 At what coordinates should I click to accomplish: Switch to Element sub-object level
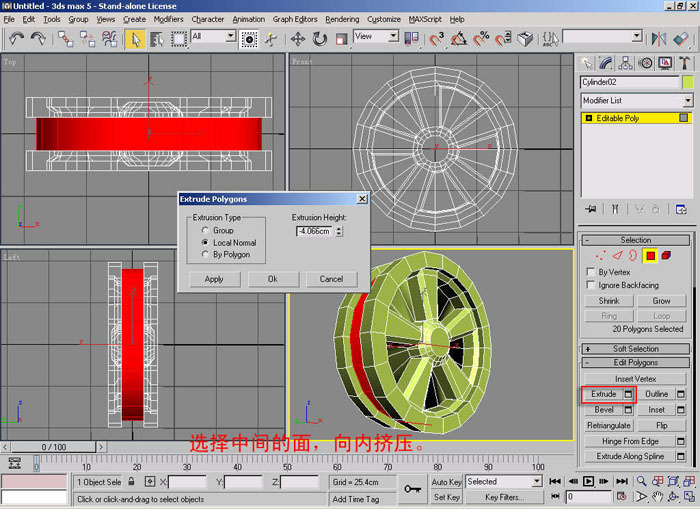coord(666,256)
